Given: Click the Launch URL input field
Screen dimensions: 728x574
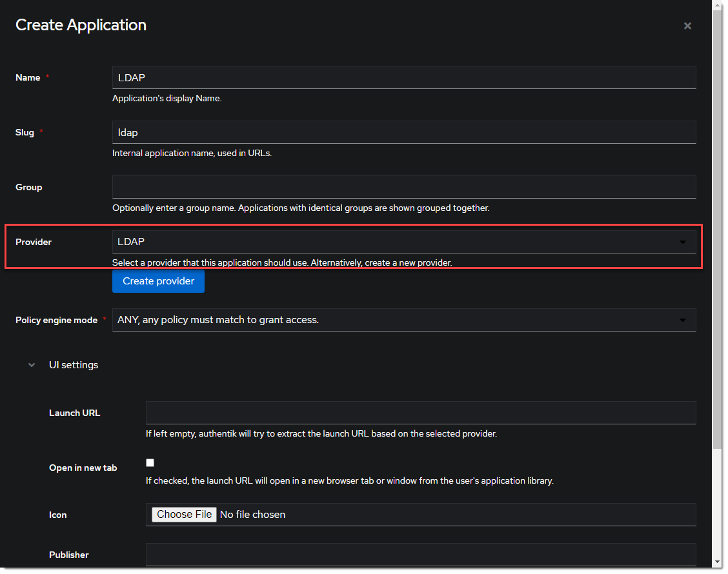Looking at the screenshot, I should pyautogui.click(x=420, y=413).
